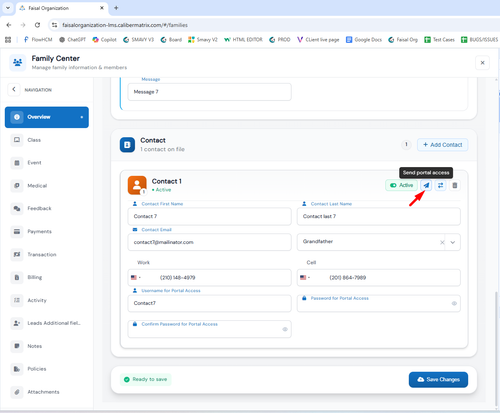Open the Test Cases bookmark
Viewport: 500px width, 413px height.
tap(439, 40)
